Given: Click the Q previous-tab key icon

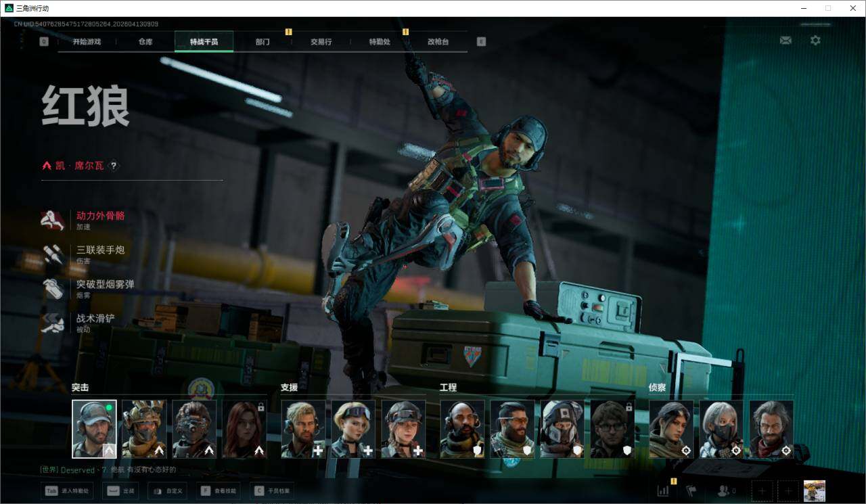Looking at the screenshot, I should coord(44,41).
